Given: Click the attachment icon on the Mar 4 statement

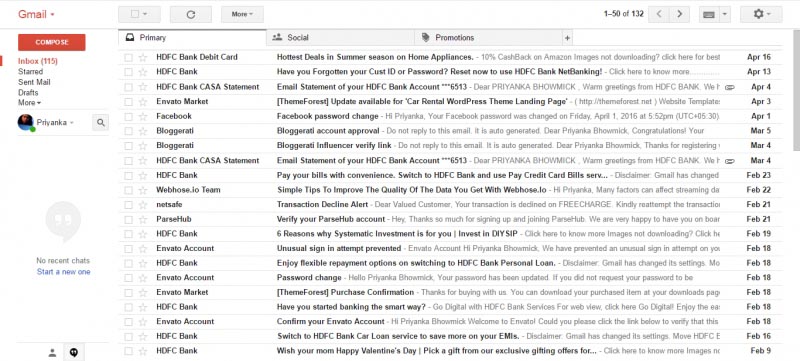Looking at the screenshot, I should click(730, 161).
